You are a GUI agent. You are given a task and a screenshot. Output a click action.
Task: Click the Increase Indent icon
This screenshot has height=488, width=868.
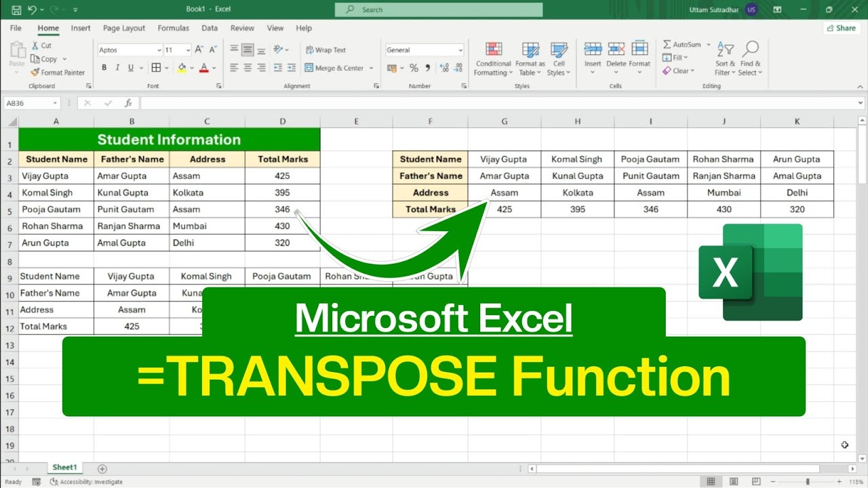[291, 68]
